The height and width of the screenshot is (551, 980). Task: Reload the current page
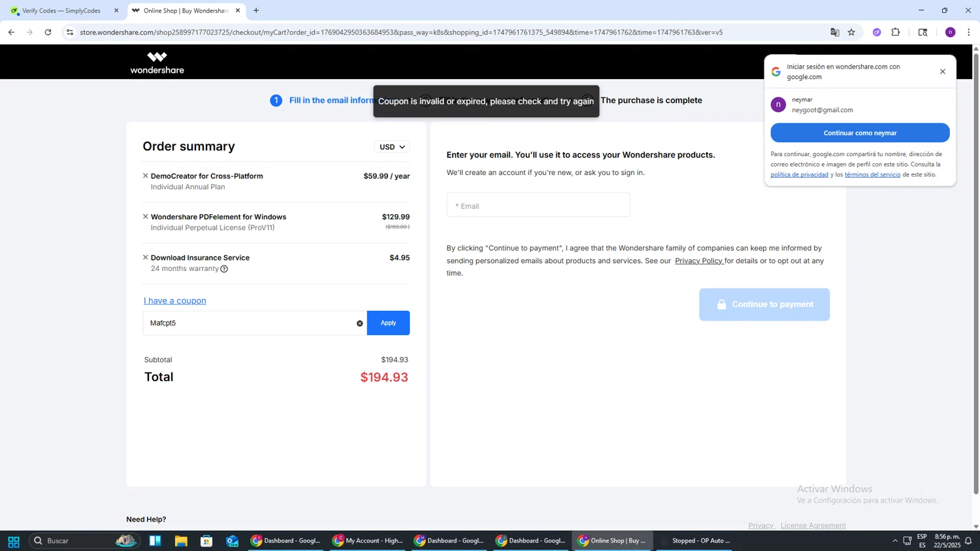48,32
